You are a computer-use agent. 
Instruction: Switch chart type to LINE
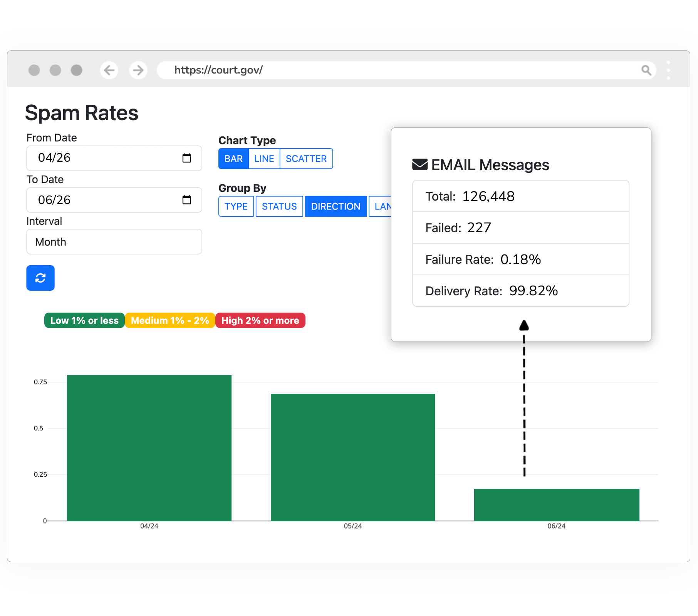264,159
